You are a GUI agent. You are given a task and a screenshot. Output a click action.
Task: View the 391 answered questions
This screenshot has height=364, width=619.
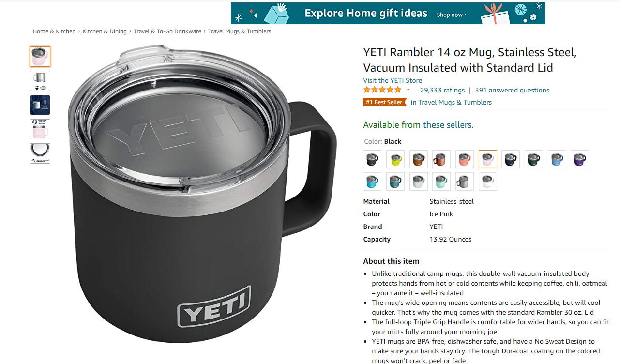tap(512, 90)
